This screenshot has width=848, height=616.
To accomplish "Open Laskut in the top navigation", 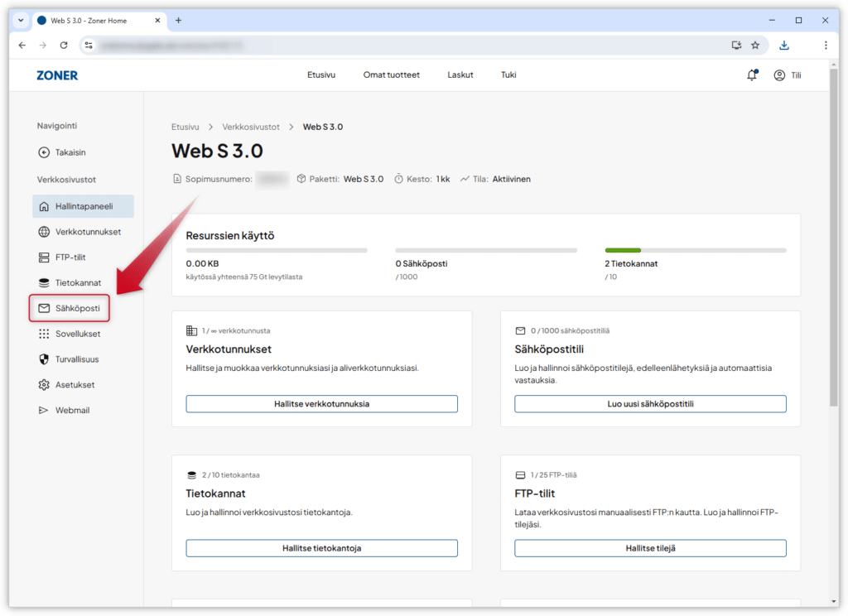I will (460, 75).
